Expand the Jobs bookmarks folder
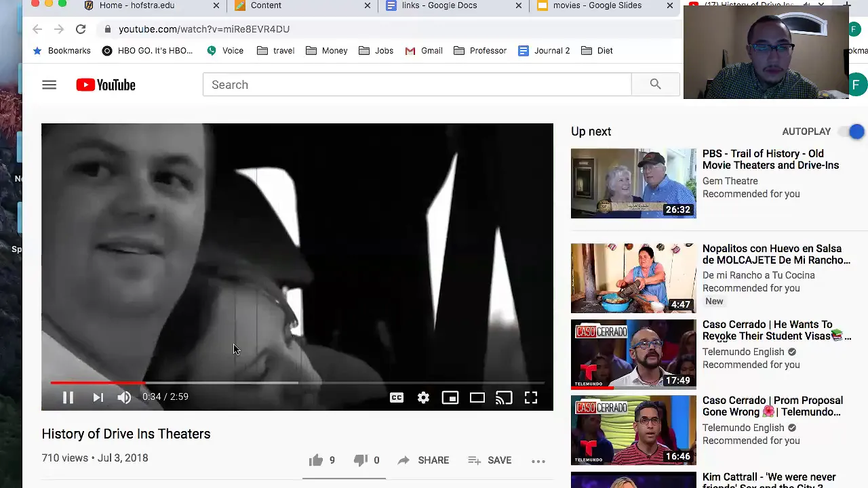 tap(376, 51)
